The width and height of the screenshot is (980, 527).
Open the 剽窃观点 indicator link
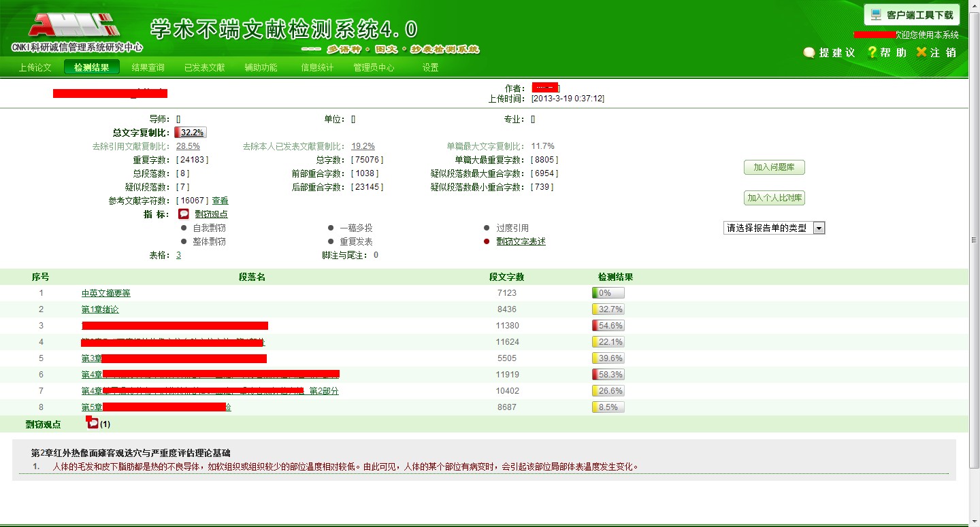[212, 214]
